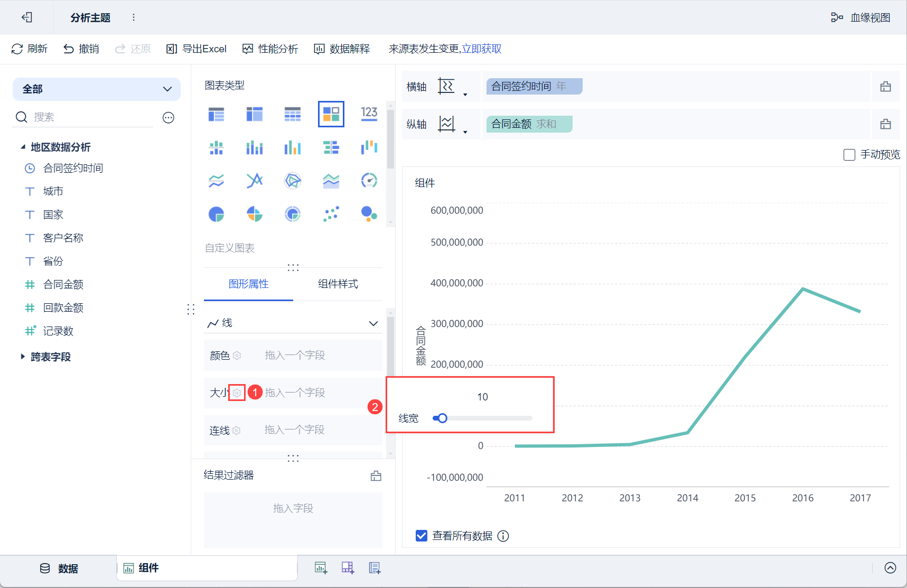Choose the multi-series column chart type
The image size is (907, 588).
coord(293,147)
